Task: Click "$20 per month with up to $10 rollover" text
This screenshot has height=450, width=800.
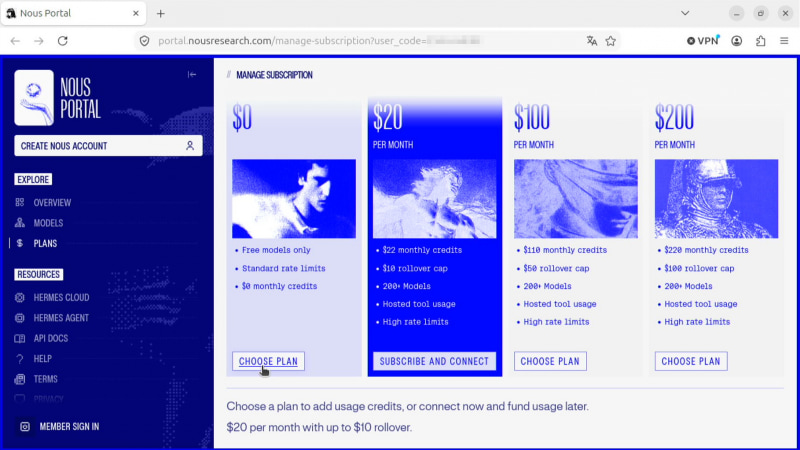Action: click(319, 427)
